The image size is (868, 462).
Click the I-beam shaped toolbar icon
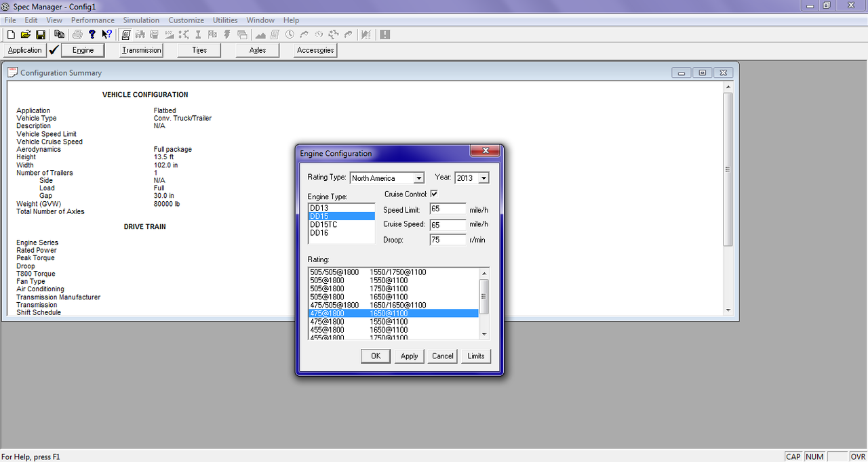198,35
